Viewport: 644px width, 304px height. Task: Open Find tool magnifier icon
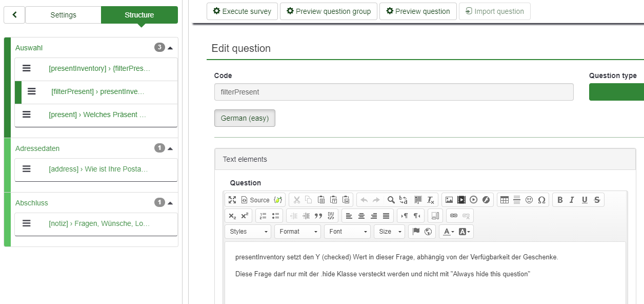391,200
